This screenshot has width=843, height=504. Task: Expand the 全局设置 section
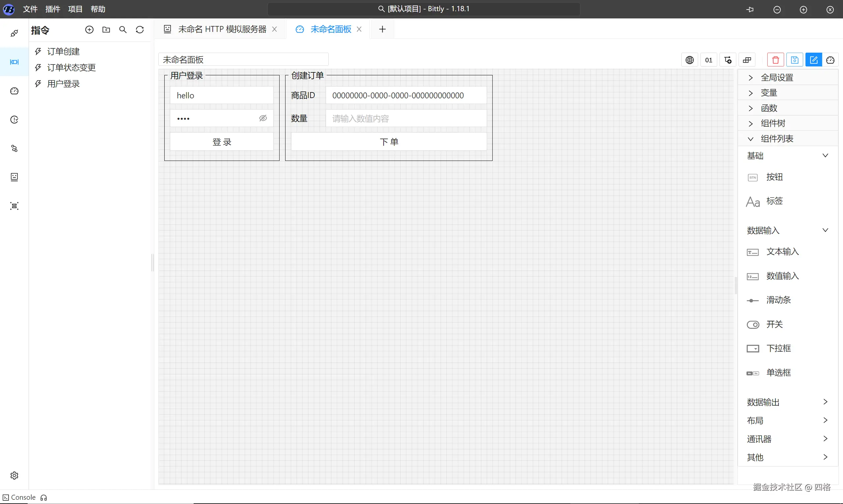[777, 77]
